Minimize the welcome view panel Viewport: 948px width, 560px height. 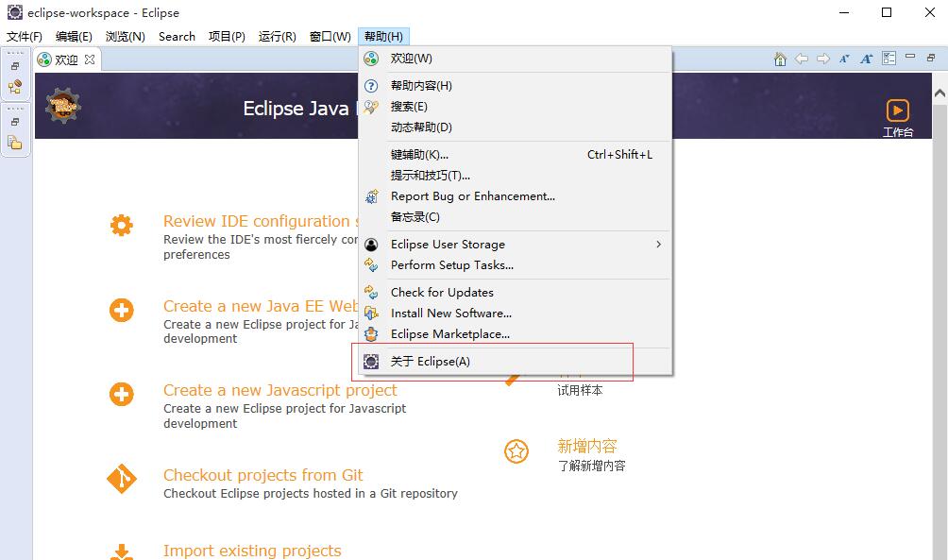coord(910,57)
